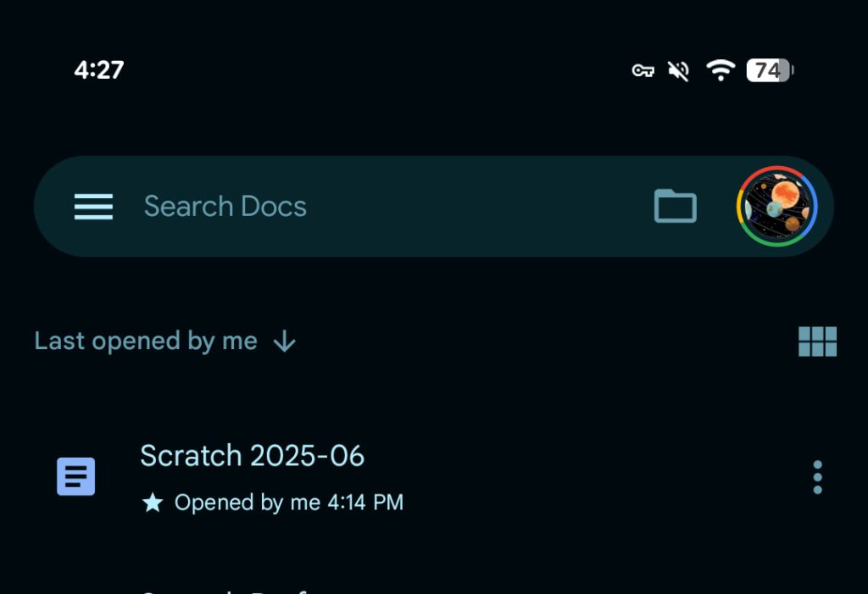868x594 pixels.
Task: Open Google account profile avatar
Action: coord(776,206)
